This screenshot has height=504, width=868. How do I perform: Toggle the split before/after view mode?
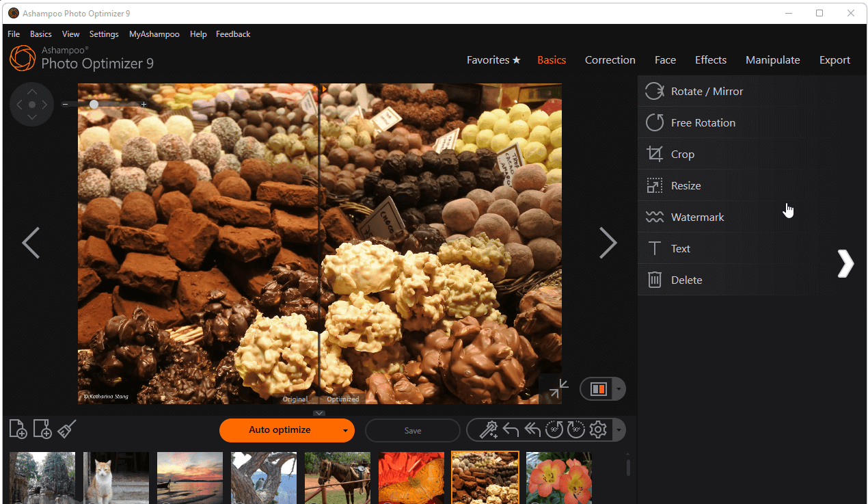coord(598,389)
